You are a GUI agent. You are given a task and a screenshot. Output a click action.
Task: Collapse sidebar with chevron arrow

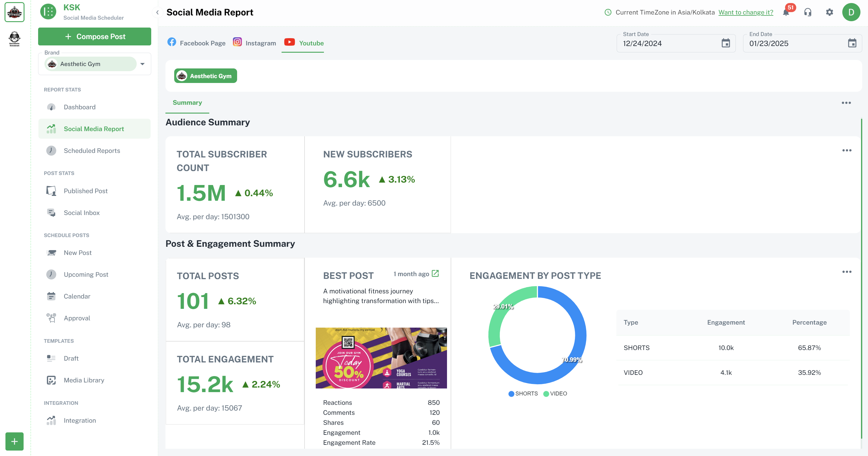point(157,12)
